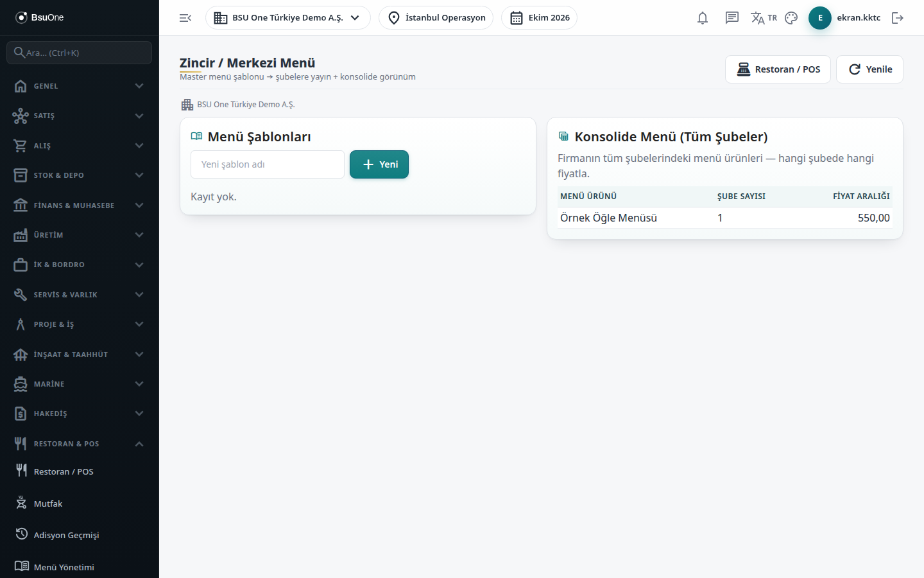Click the Restoran / POS header button
The height and width of the screenshot is (578, 924).
pyautogui.click(x=778, y=69)
